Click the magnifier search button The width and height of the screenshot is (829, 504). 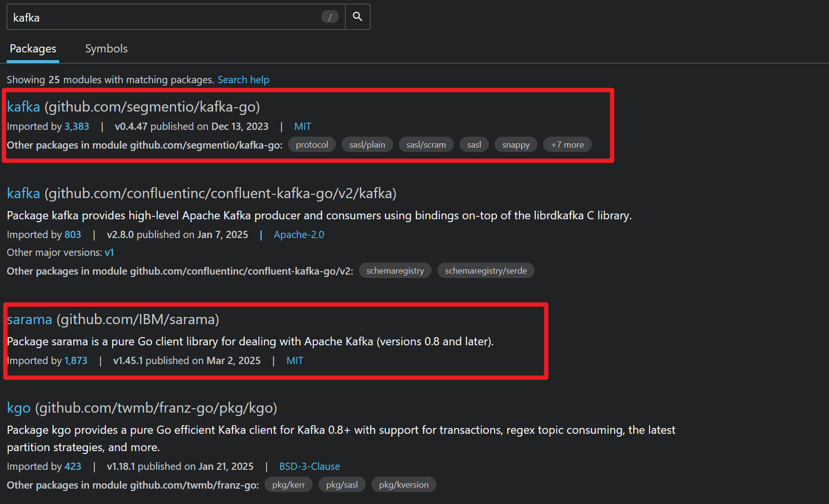(x=357, y=17)
